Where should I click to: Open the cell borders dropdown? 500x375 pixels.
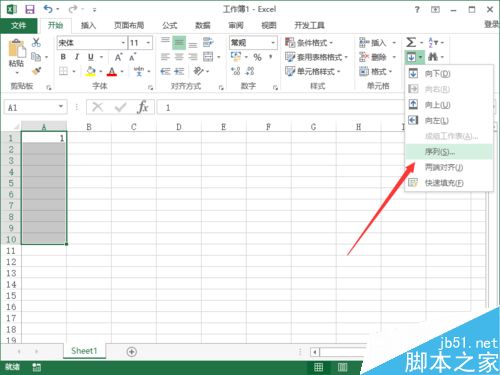pyautogui.click(x=74, y=71)
